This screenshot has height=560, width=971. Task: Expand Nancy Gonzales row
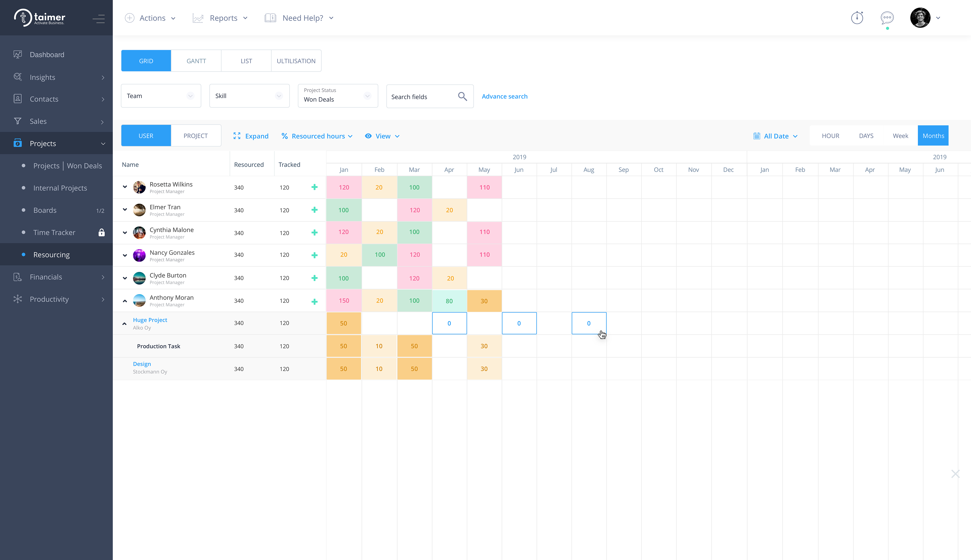click(x=125, y=255)
